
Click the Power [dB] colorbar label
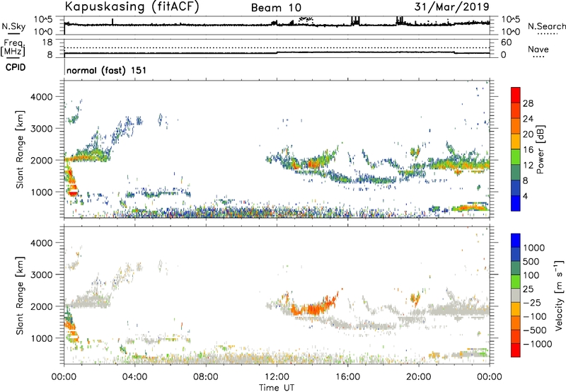(540, 149)
